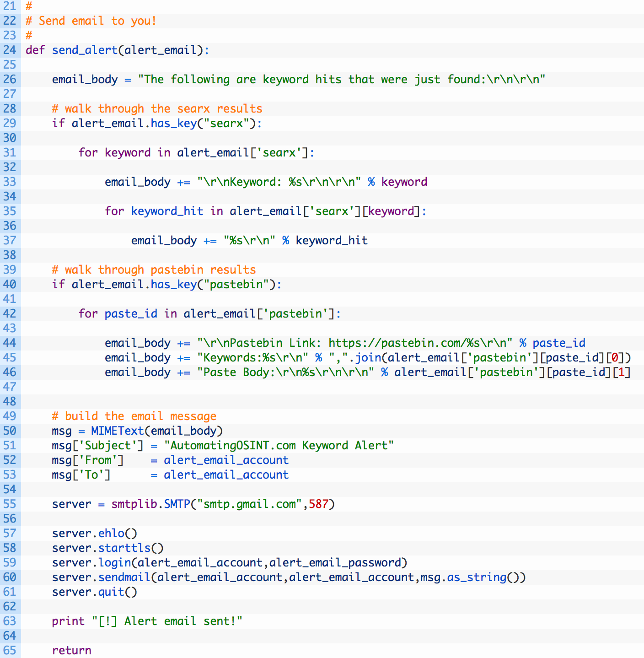Click server.quit() line
The height and width of the screenshot is (658, 644).
click(x=94, y=592)
